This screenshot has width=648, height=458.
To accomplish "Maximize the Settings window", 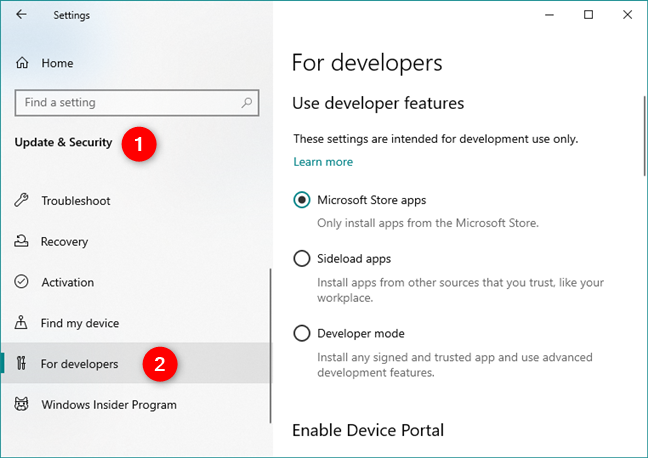I will click(588, 15).
